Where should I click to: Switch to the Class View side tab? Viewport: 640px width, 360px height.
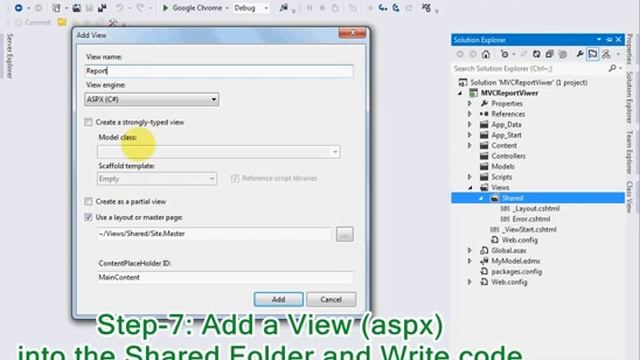pos(629,197)
